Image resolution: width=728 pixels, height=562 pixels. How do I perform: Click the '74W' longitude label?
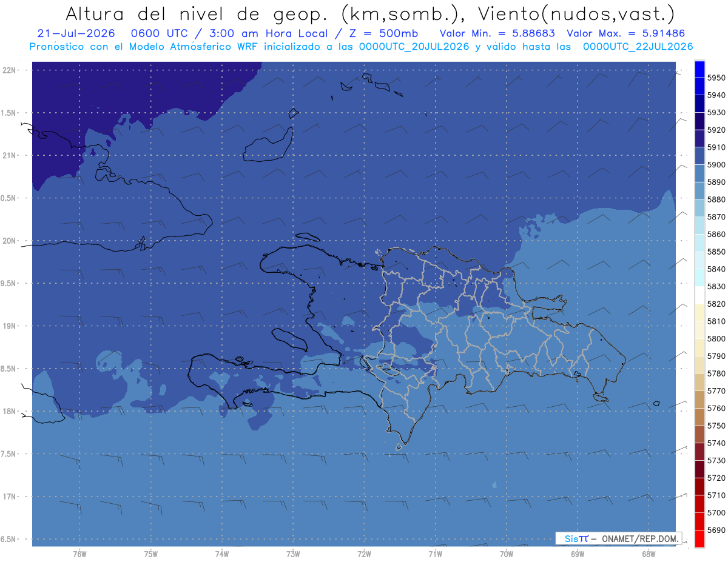pos(222,554)
